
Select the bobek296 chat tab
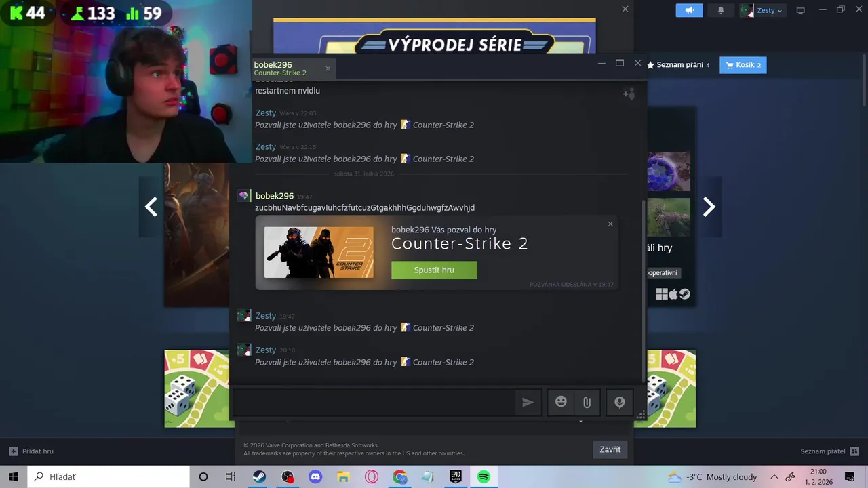[x=292, y=68]
